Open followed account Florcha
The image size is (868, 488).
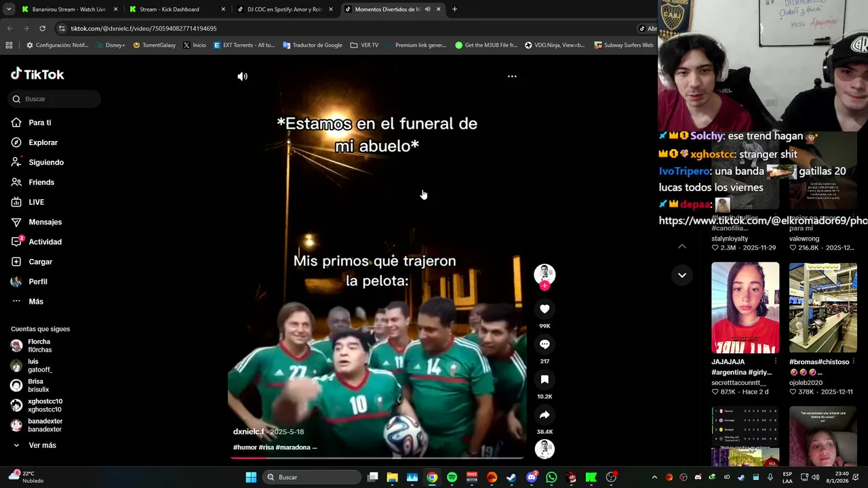coord(33,346)
